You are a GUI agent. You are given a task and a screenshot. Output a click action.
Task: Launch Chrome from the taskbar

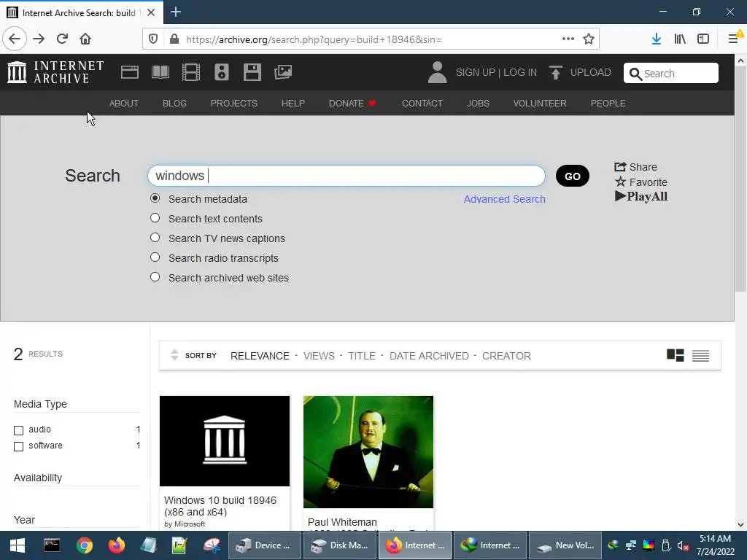click(x=85, y=545)
